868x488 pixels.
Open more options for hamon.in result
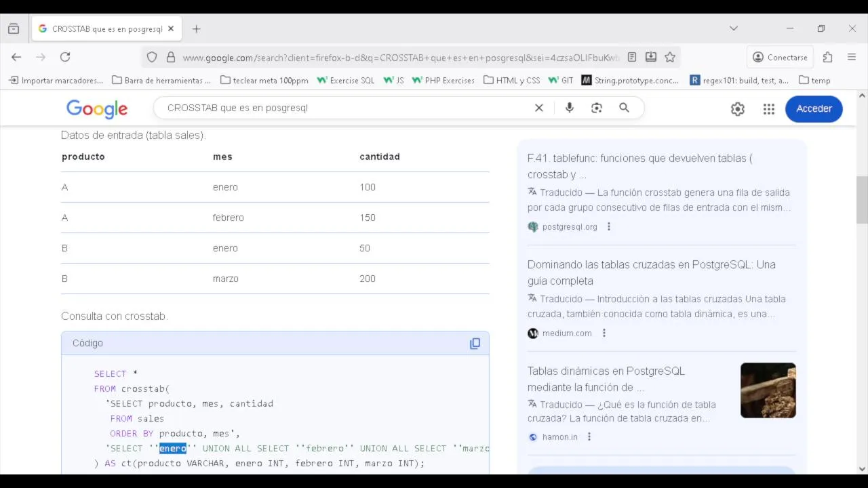click(589, 436)
